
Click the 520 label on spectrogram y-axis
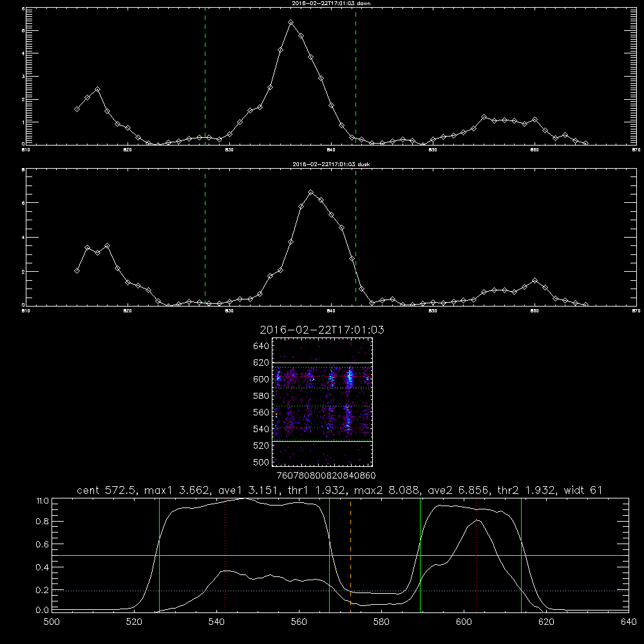(x=261, y=446)
